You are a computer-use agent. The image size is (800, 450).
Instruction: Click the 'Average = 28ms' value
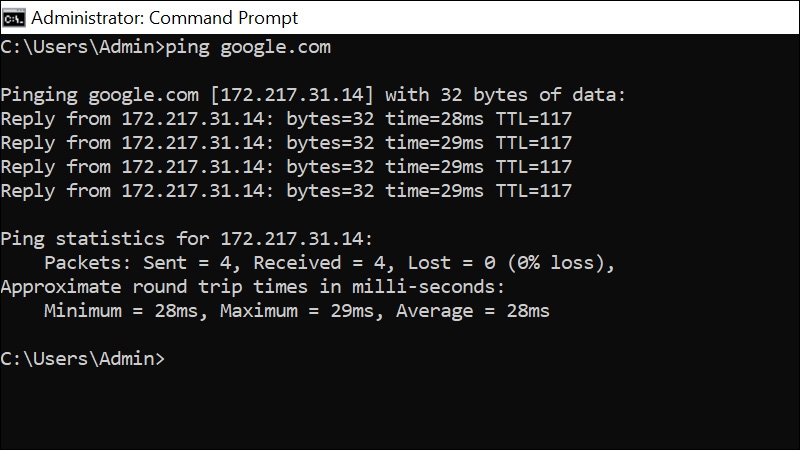click(x=473, y=311)
